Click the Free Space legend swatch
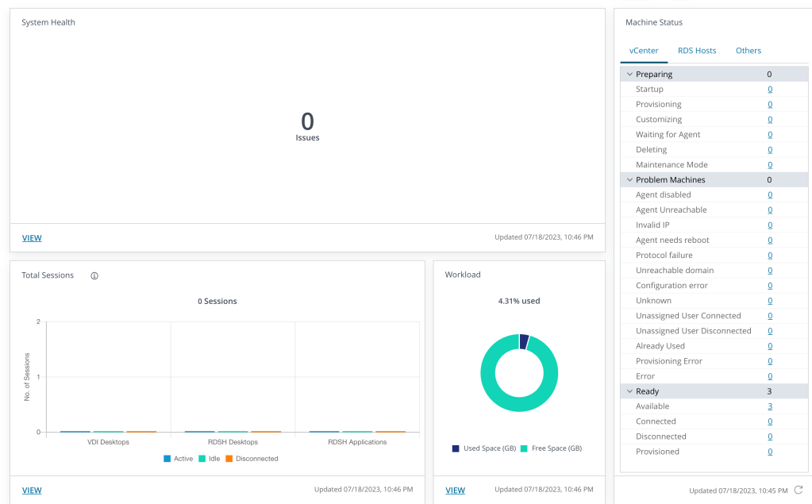The image size is (812, 504). [524, 448]
